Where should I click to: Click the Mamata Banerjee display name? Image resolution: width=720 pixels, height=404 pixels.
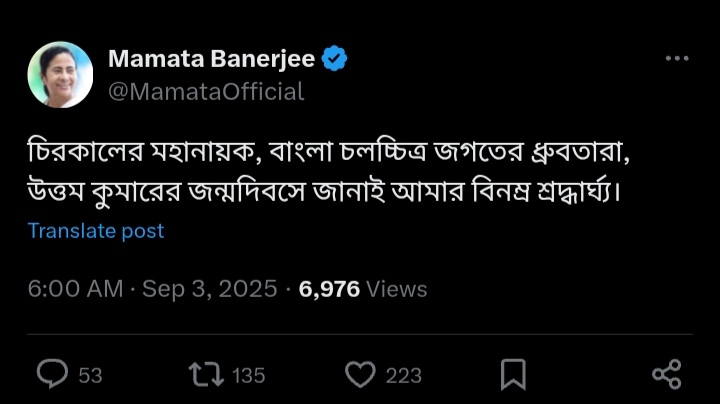point(210,60)
